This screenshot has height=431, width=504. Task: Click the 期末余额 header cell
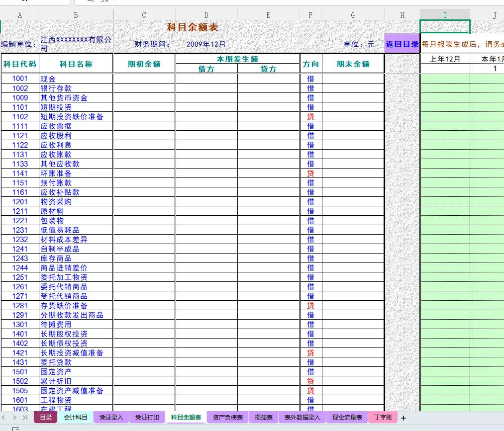click(353, 64)
